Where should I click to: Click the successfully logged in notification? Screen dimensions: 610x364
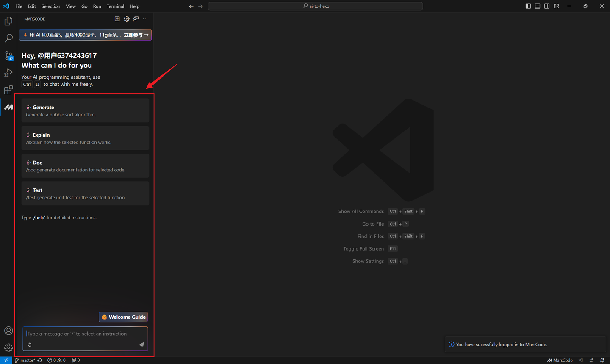[525, 345]
